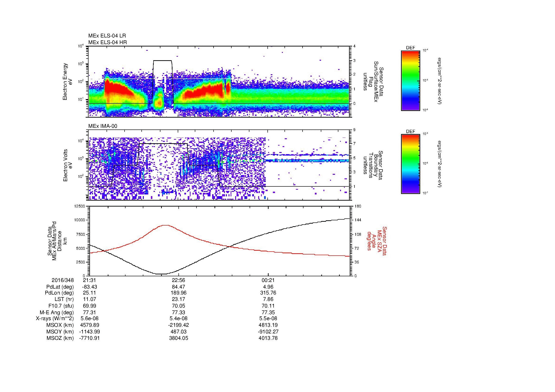Click the '180' SZA axis tick label
555x392 pixels.
point(358,206)
